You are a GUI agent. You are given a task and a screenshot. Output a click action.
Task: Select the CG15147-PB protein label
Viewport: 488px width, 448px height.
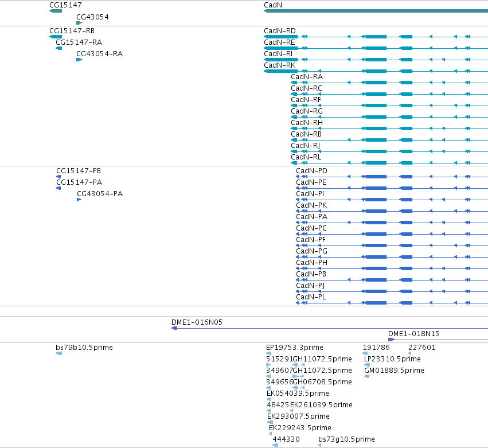pos(79,171)
